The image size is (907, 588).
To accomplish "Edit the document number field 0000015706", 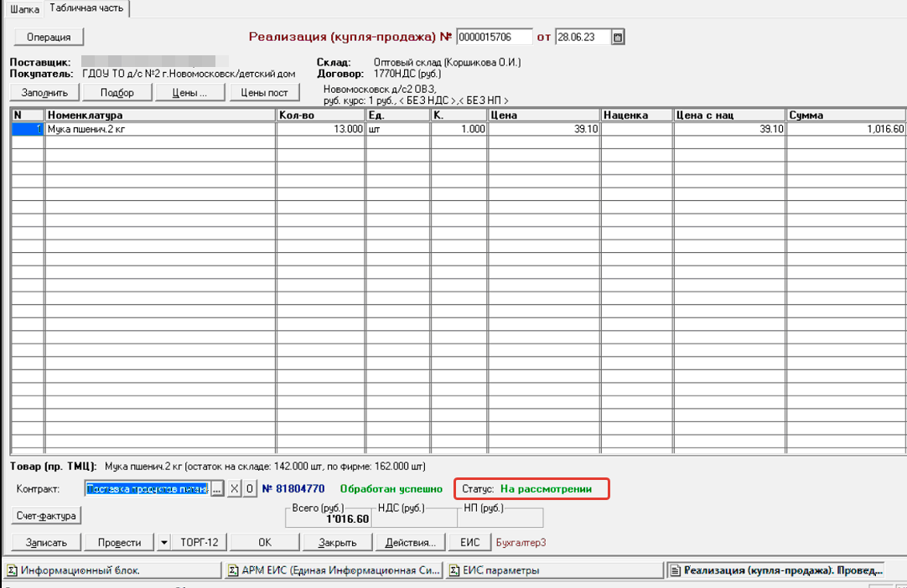I will [494, 37].
